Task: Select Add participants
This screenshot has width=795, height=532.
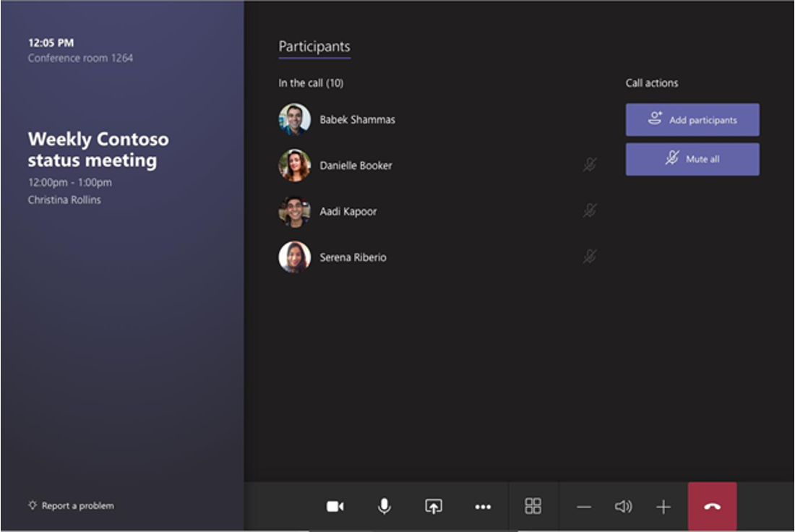Action: click(x=692, y=119)
